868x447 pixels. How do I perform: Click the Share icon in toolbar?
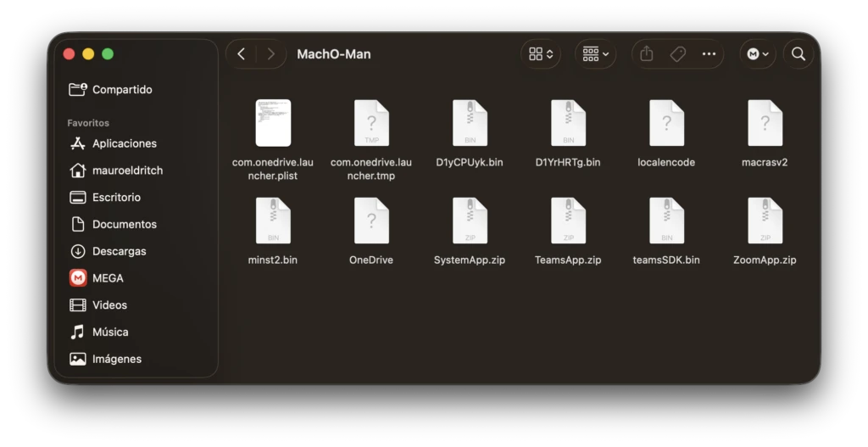point(647,54)
